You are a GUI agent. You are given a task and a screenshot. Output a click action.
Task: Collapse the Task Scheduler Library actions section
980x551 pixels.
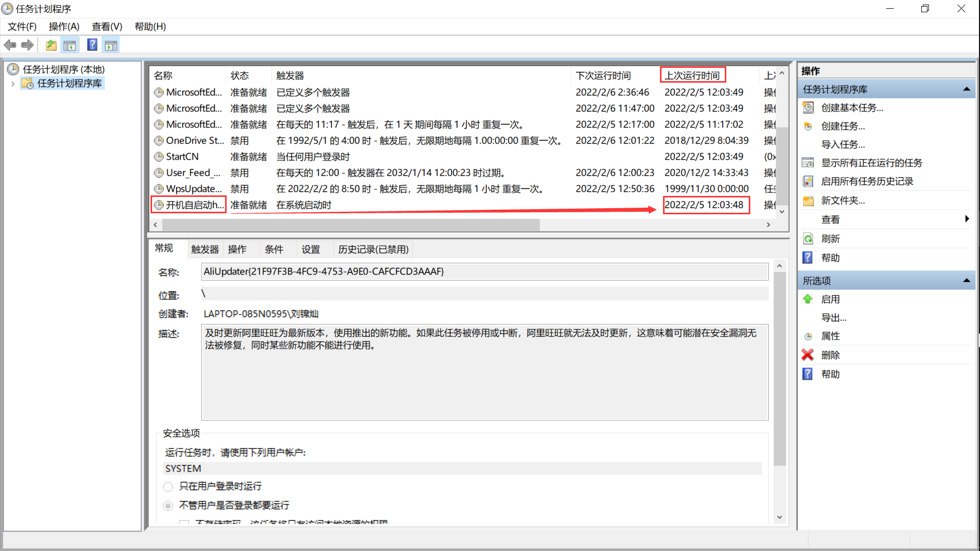[966, 89]
